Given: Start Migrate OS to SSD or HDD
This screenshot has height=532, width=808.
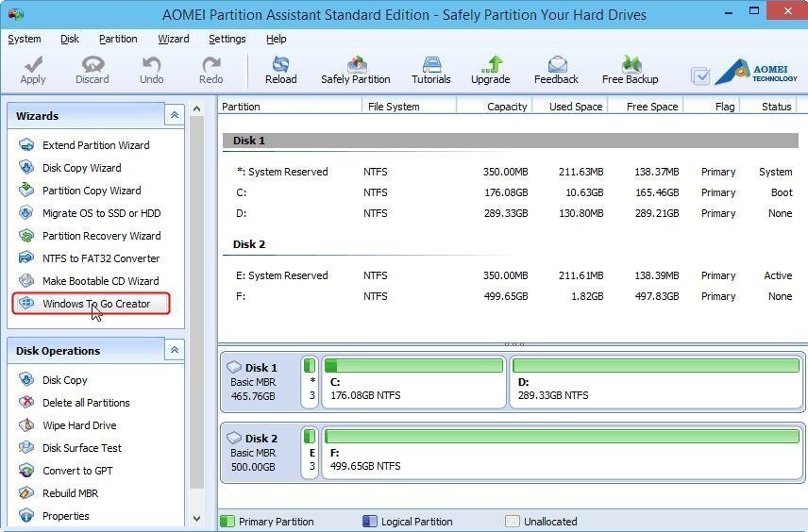Looking at the screenshot, I should point(92,213).
